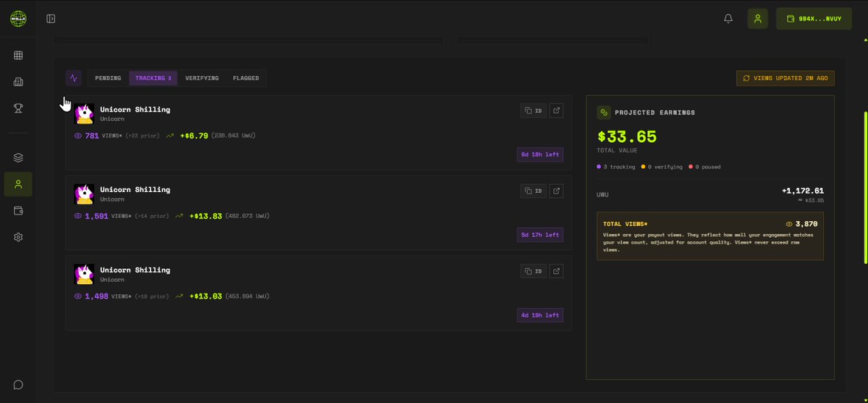Open the stacked layers sidebar icon

click(18, 158)
